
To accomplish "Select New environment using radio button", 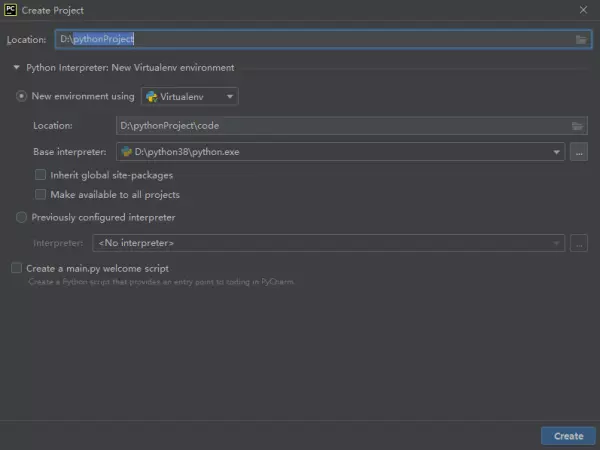I will (x=22, y=97).
